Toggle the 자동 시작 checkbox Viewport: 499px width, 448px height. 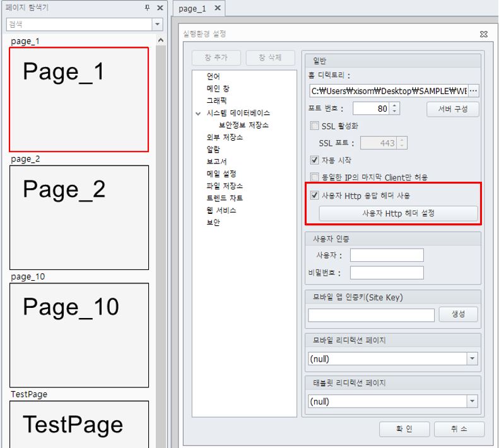coord(314,160)
